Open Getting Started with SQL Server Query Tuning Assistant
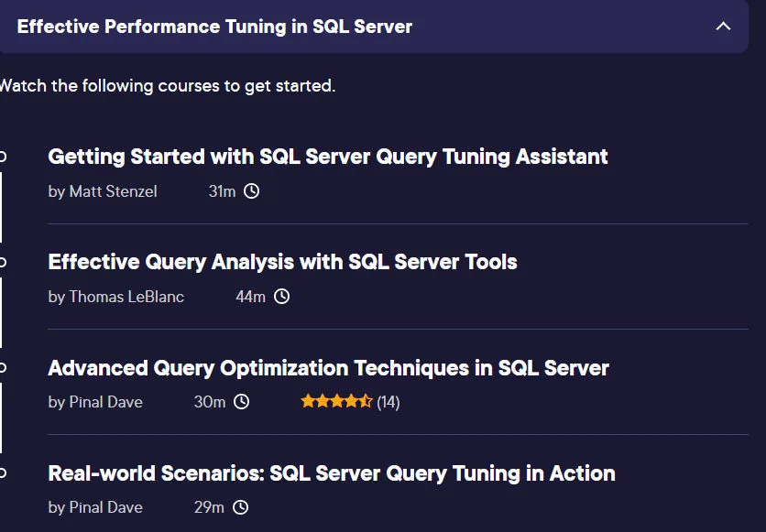Viewport: 766px width, 532px height. [328, 157]
